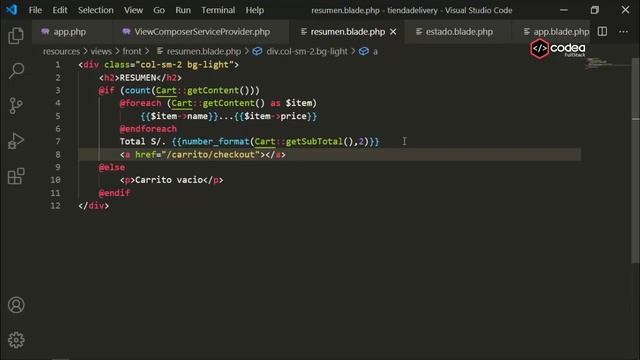
Task: Switch to ViewComposerServiceProvider.php tab
Action: [x=202, y=31]
